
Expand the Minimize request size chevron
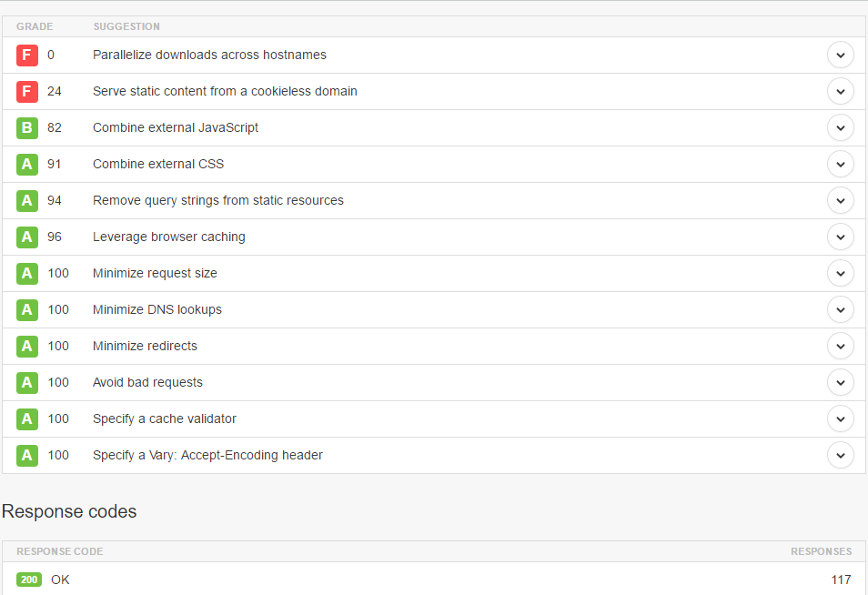coord(840,273)
